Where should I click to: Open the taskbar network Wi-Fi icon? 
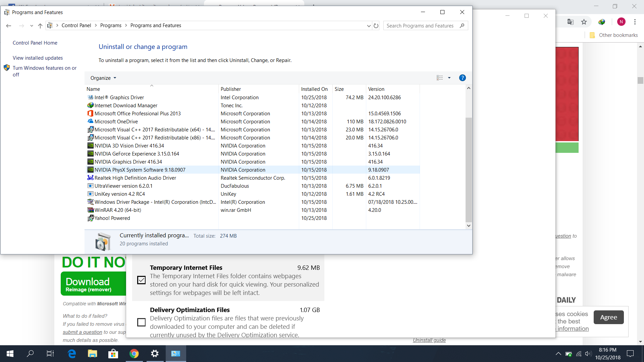click(x=579, y=354)
